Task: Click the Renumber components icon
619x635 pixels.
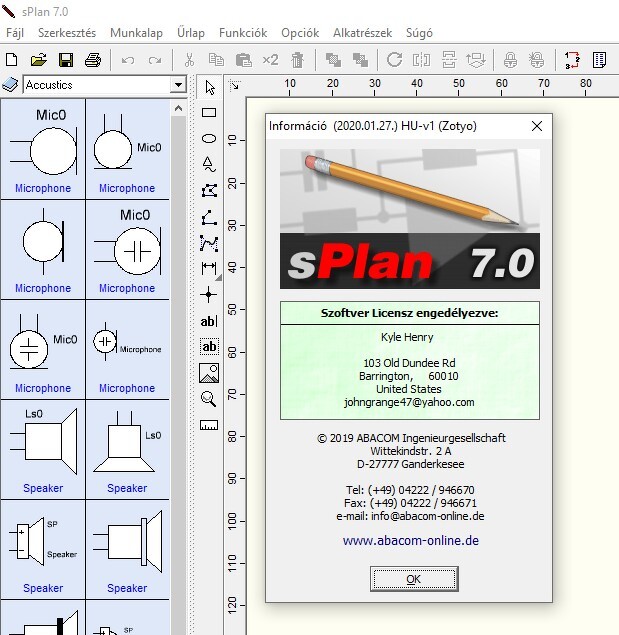Action: 572,60
